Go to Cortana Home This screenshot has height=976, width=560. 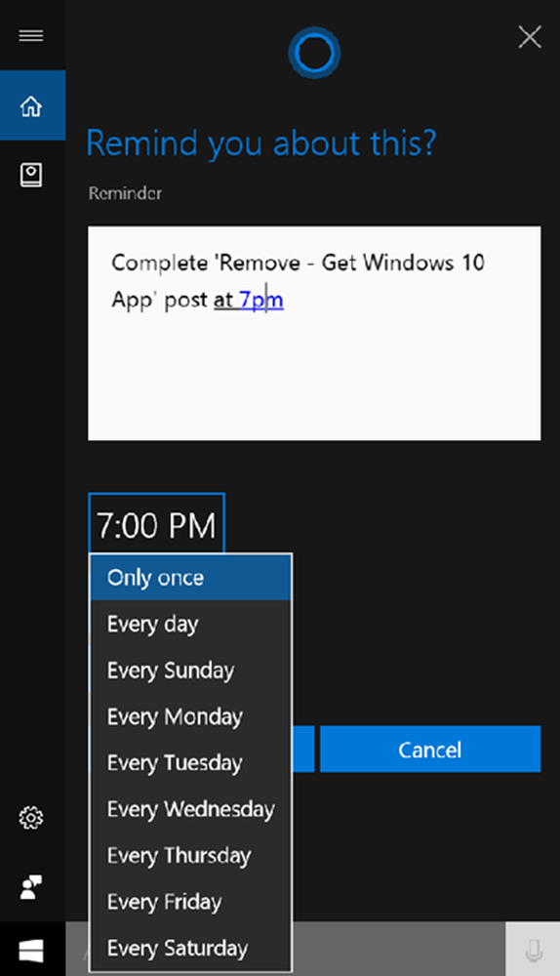point(32,105)
